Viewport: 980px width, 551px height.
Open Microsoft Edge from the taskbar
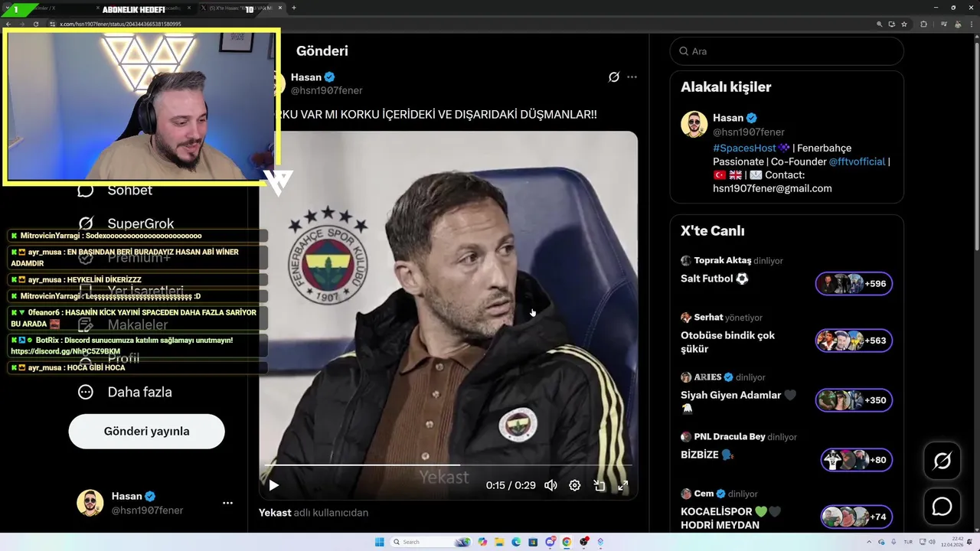pos(516,542)
